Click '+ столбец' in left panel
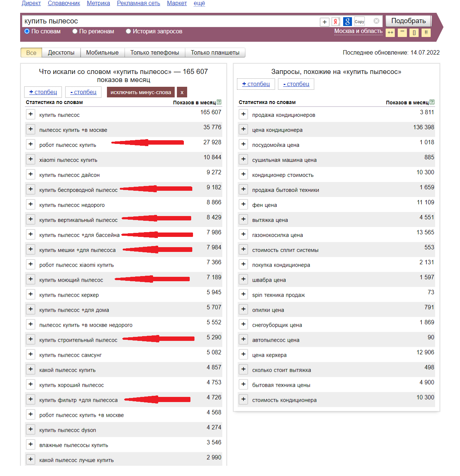 pos(43,92)
